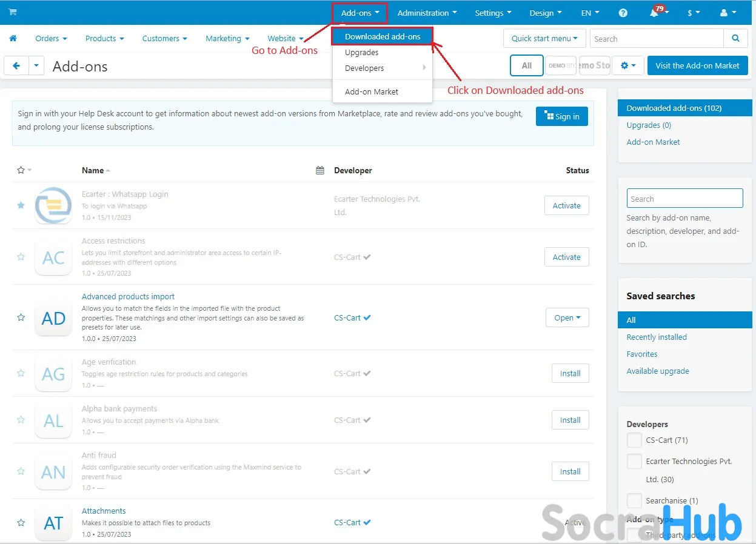Expand the Settings top menu
Viewport: 756px width, 544px height.
493,13
